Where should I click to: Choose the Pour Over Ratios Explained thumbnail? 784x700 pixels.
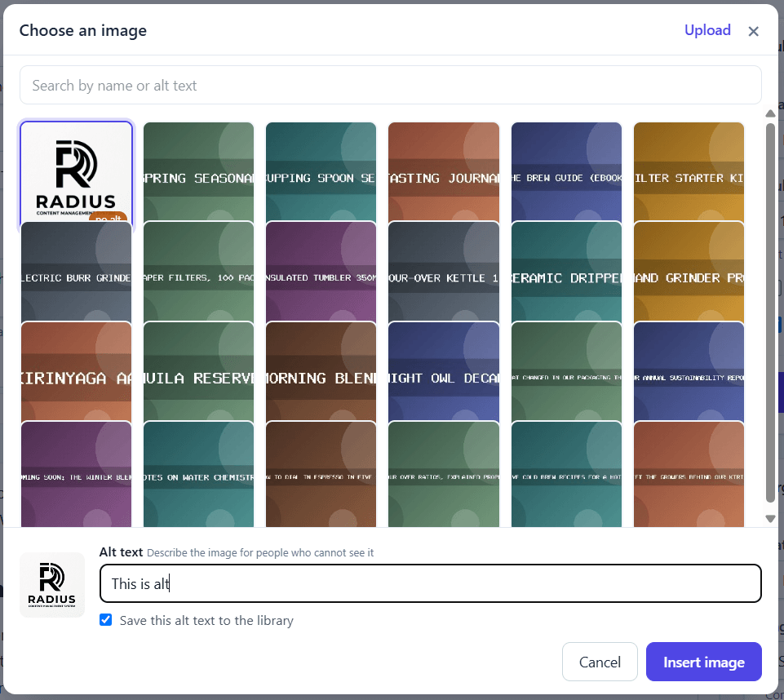(x=444, y=474)
